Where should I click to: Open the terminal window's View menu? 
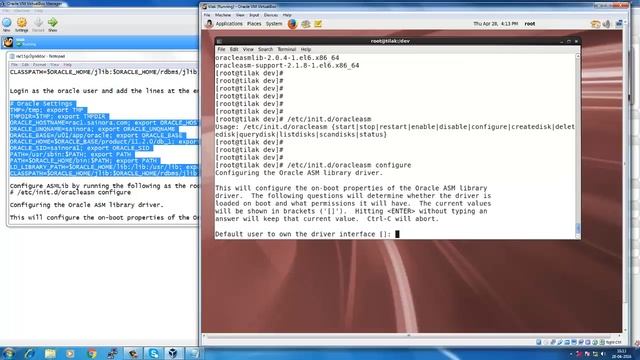click(248, 49)
